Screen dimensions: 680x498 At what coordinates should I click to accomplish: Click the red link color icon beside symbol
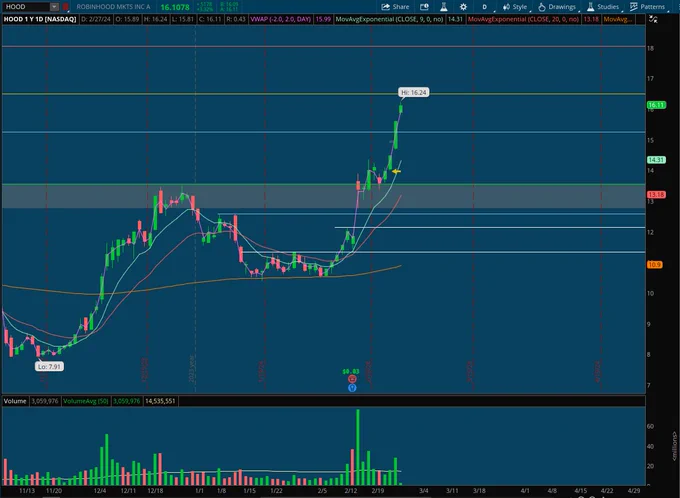pyautogui.click(x=65, y=7)
